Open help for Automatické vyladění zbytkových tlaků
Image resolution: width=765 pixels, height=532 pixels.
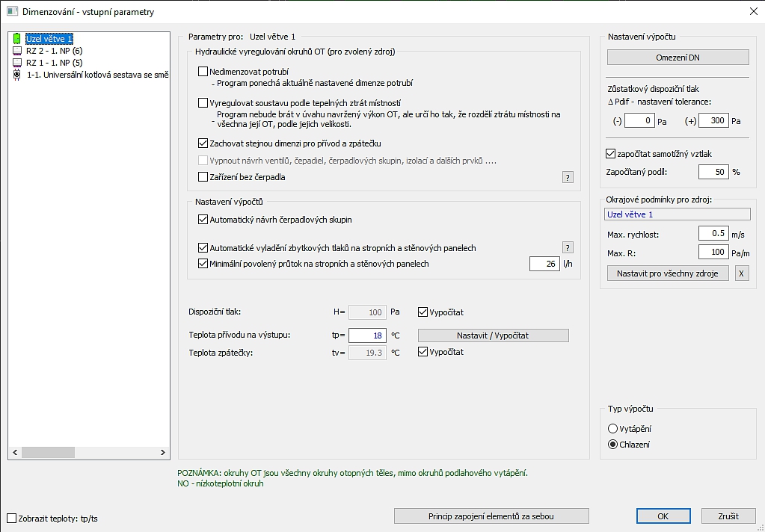pyautogui.click(x=568, y=248)
